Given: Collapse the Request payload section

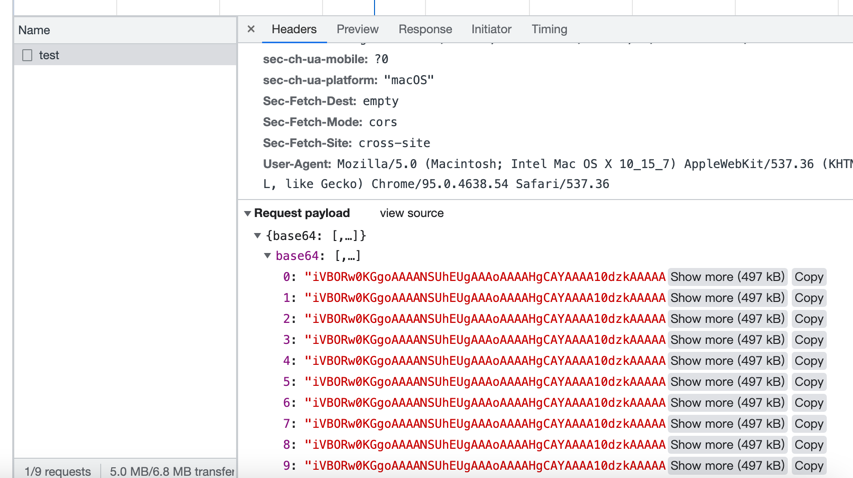Looking at the screenshot, I should point(248,213).
